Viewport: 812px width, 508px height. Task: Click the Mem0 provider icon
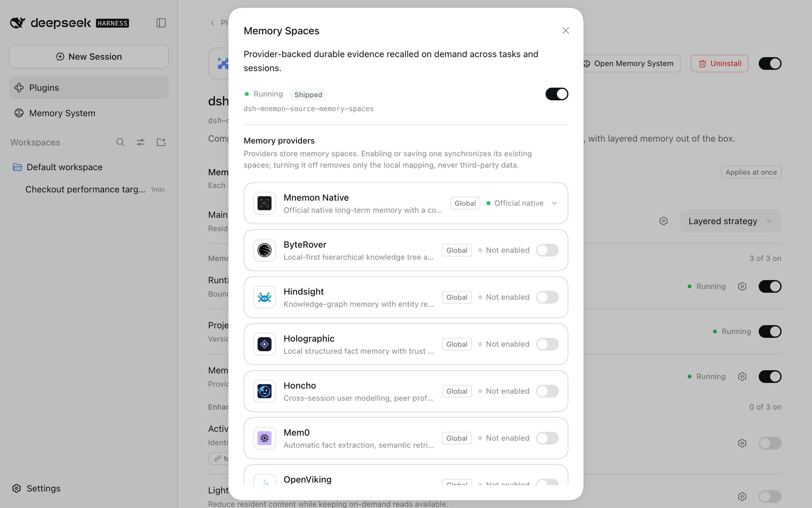click(265, 438)
